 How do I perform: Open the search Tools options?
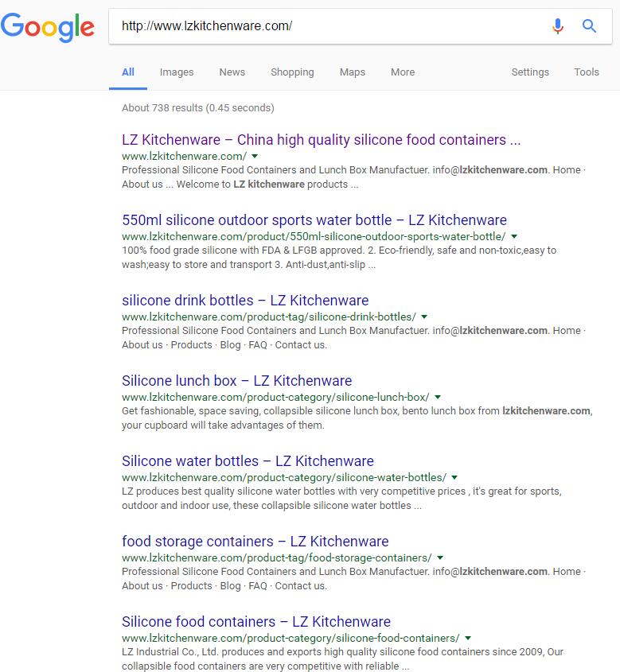587,72
